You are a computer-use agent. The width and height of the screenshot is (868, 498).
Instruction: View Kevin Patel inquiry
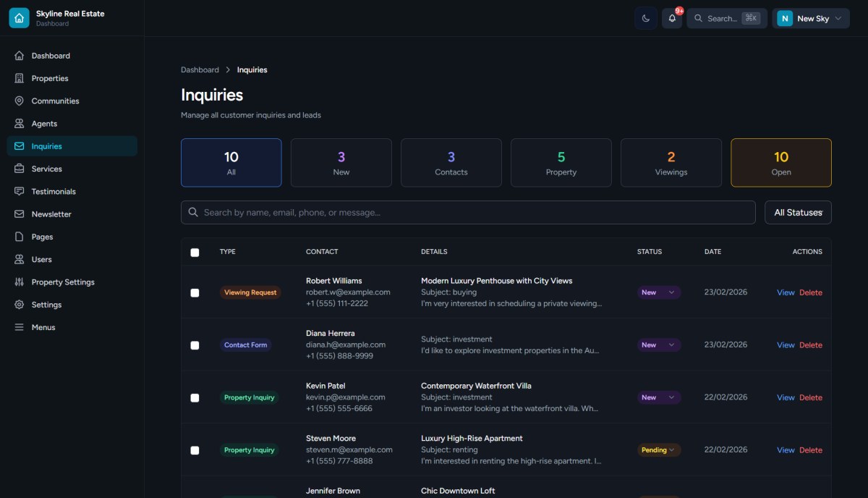[786, 397]
